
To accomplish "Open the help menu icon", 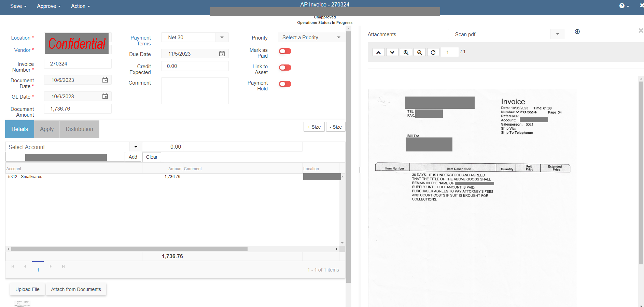I will 624,6.
